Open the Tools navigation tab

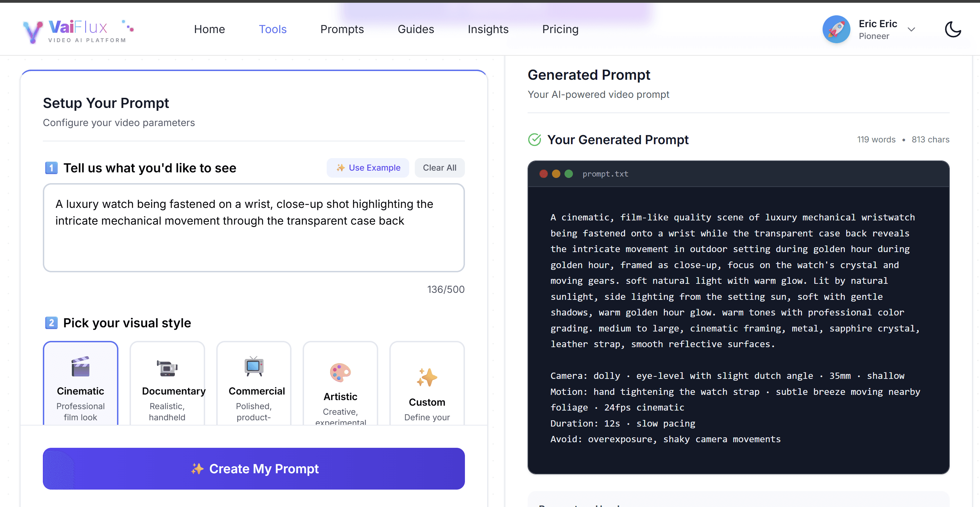tap(272, 29)
